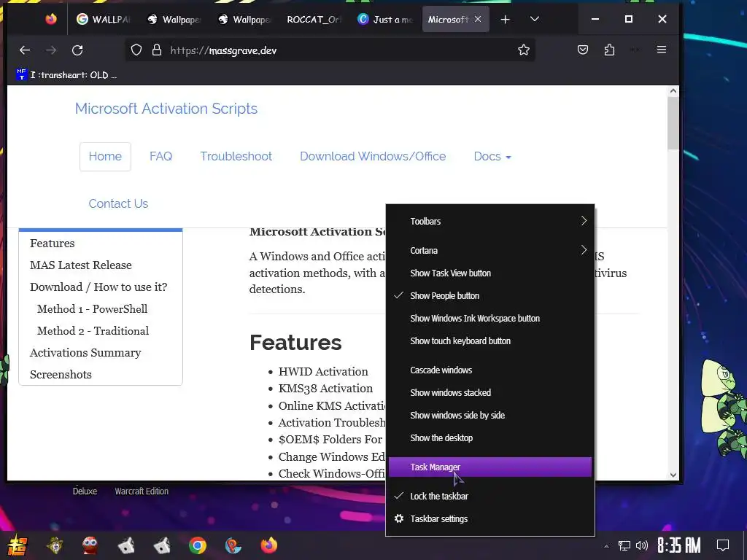Toggle Show People button

[489, 296]
